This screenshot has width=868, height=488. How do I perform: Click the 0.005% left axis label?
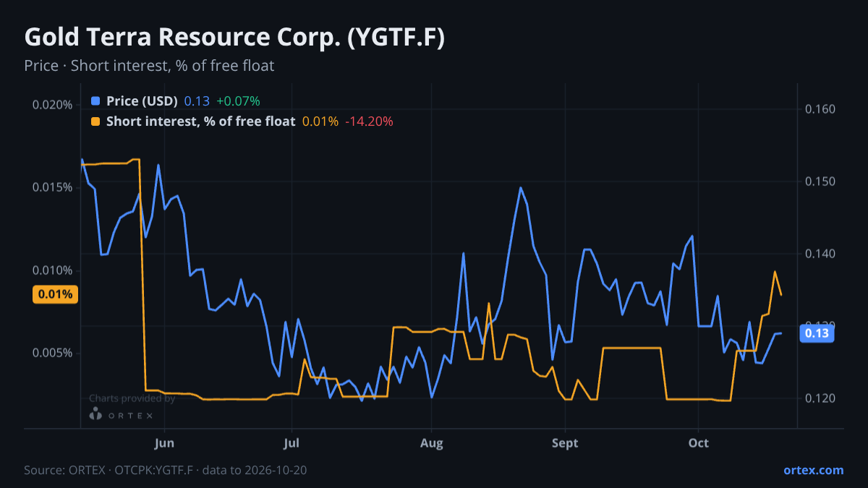click(52, 354)
